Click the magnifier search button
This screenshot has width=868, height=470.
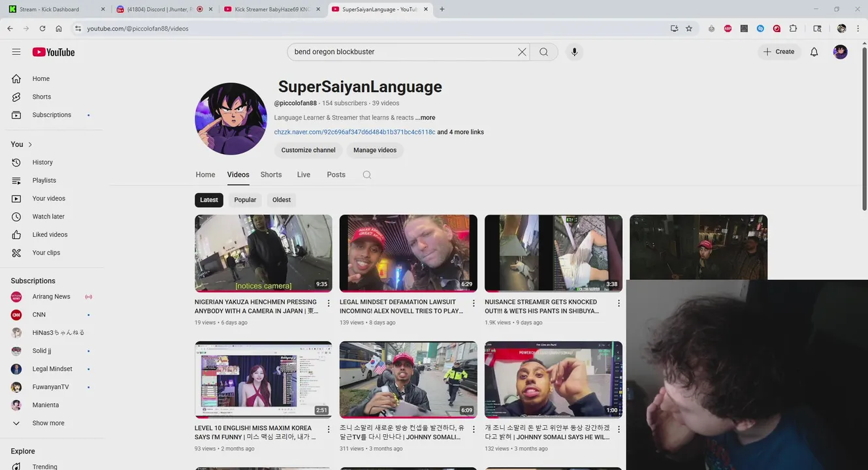543,52
